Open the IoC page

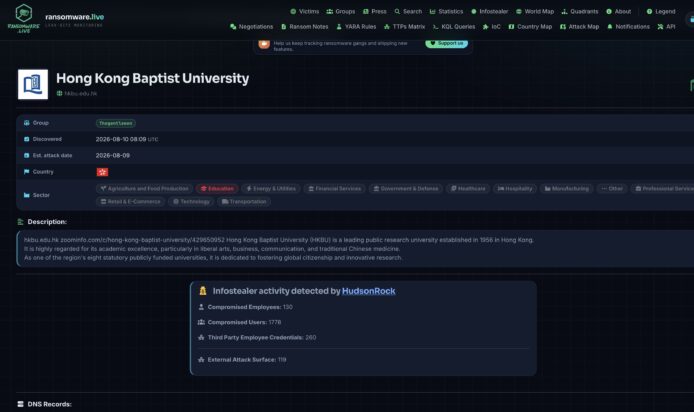click(491, 27)
